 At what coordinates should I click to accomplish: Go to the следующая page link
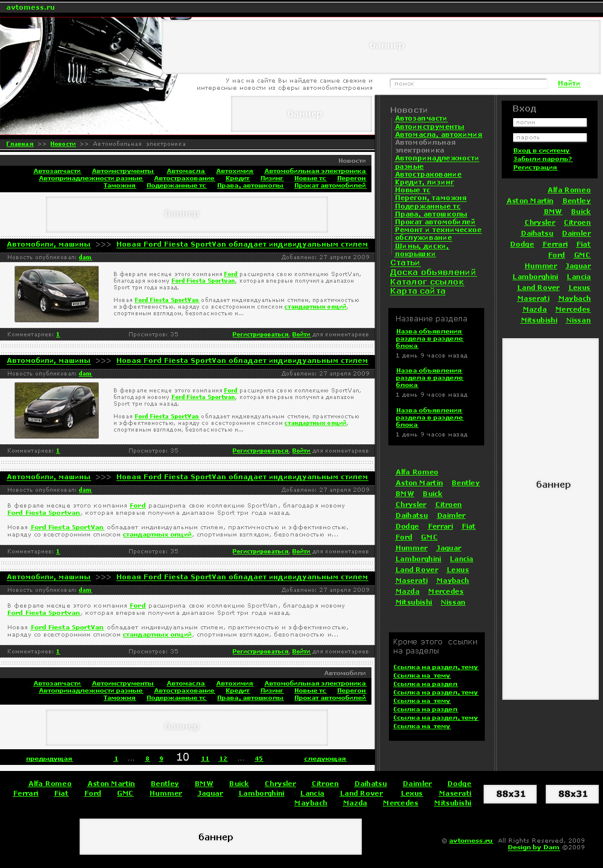point(325,759)
